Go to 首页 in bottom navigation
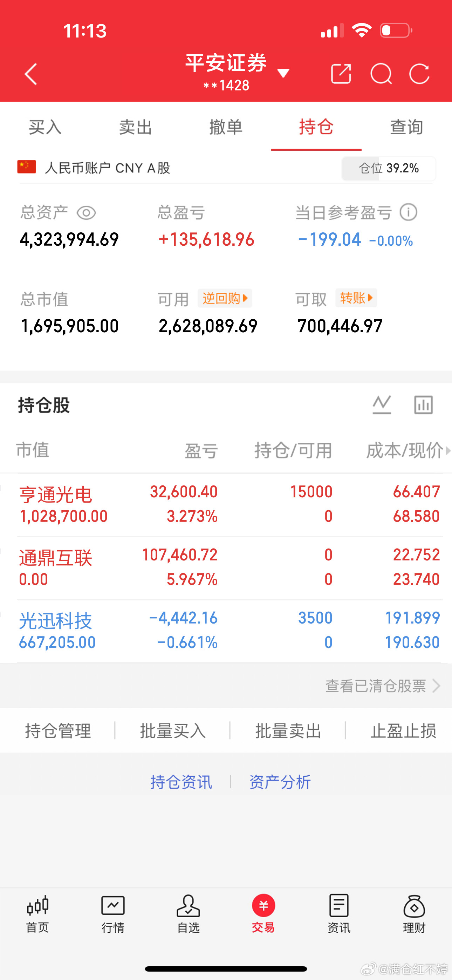The width and height of the screenshot is (452, 980). click(38, 914)
